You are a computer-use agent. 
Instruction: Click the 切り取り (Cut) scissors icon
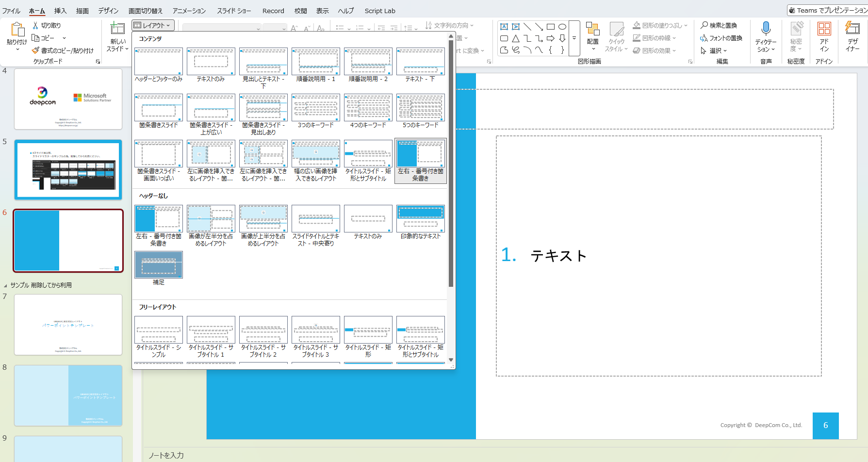[35, 25]
